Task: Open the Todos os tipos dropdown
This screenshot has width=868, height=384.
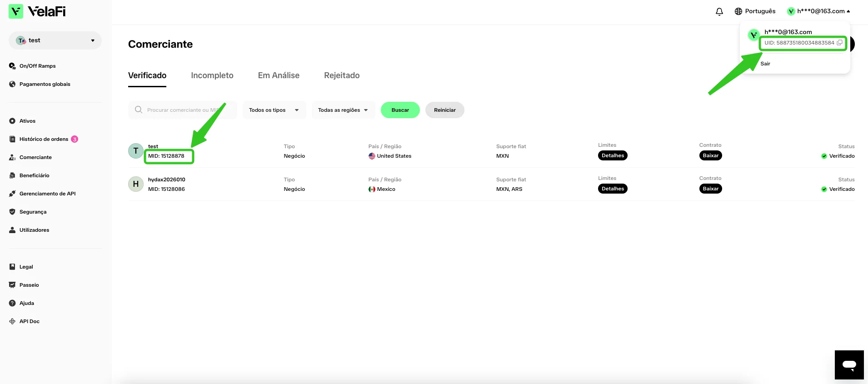Action: 274,110
